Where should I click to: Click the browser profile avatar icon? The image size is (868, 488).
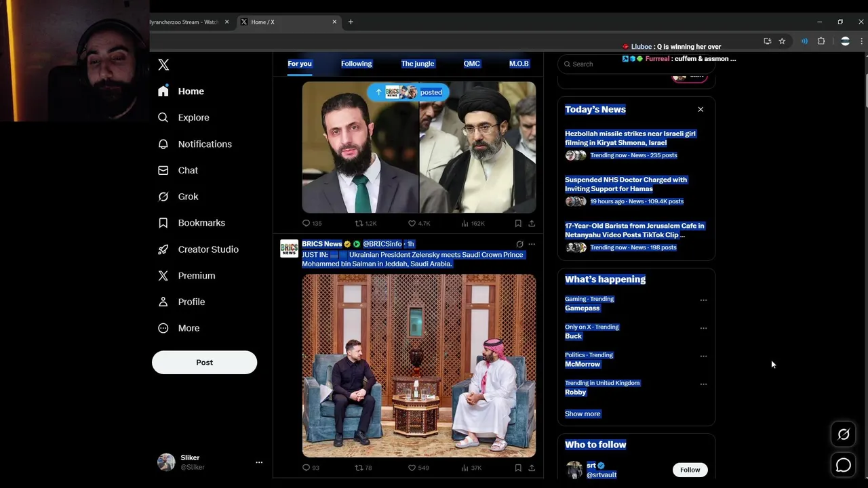click(x=845, y=41)
